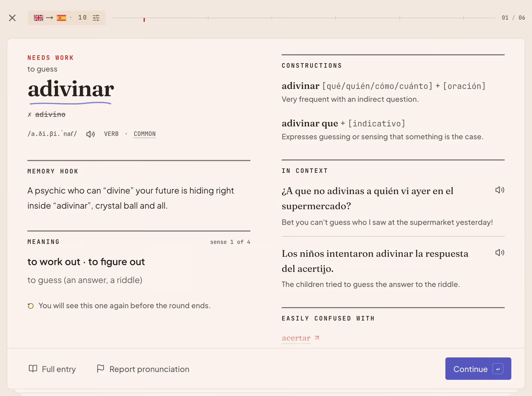
Task: Open the acertar confused-word link
Action: click(296, 338)
